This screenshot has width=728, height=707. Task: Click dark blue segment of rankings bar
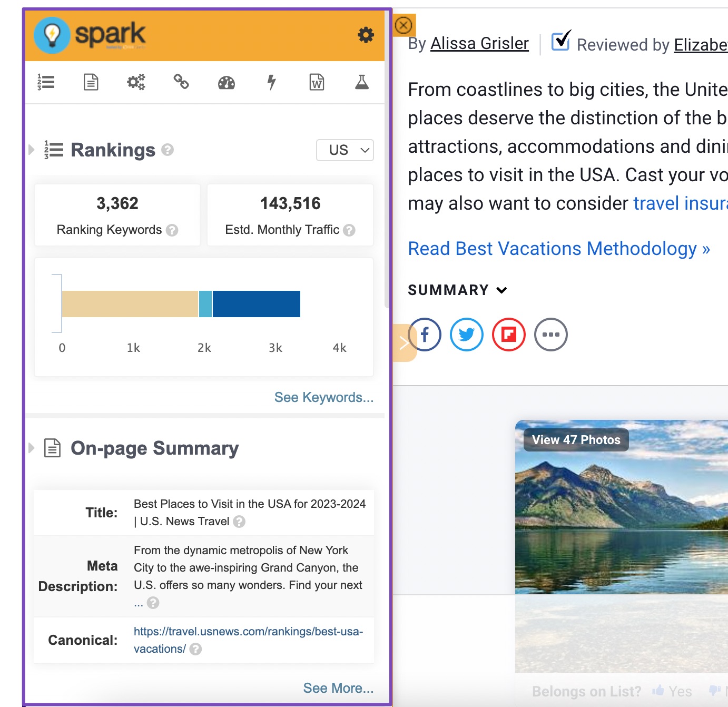click(257, 304)
